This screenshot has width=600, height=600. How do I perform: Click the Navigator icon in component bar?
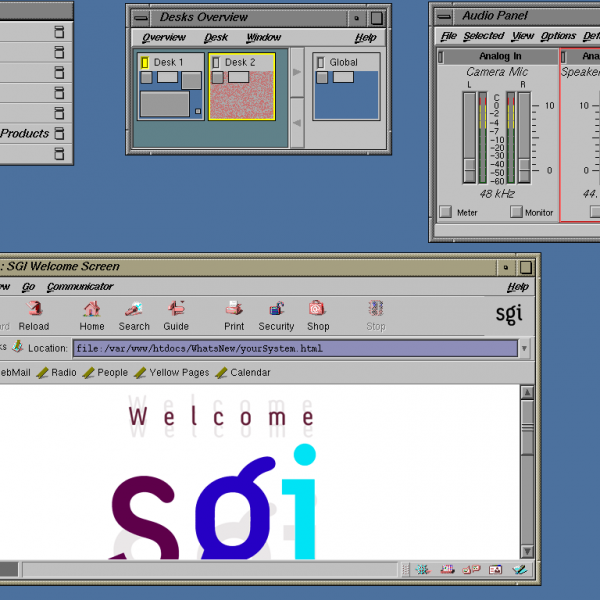click(423, 570)
